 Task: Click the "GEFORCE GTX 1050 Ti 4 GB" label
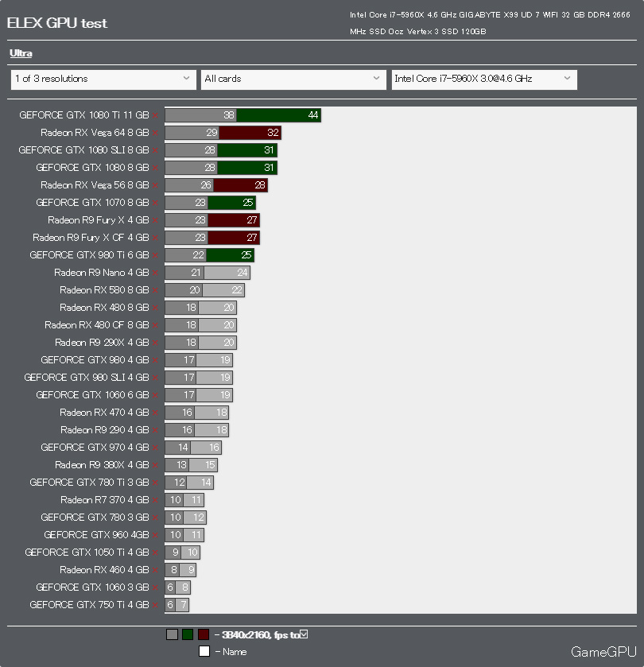(87, 553)
